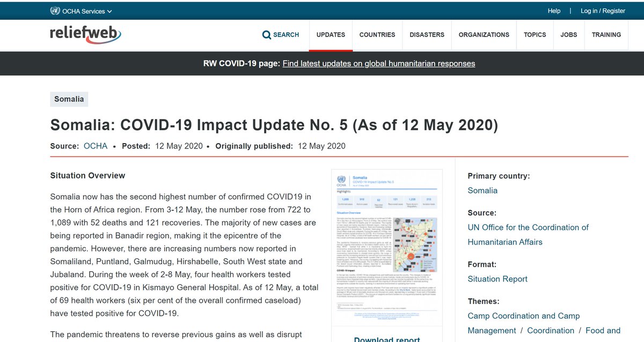Expand the OCHA Services dropdown
644x342 pixels.
point(87,11)
